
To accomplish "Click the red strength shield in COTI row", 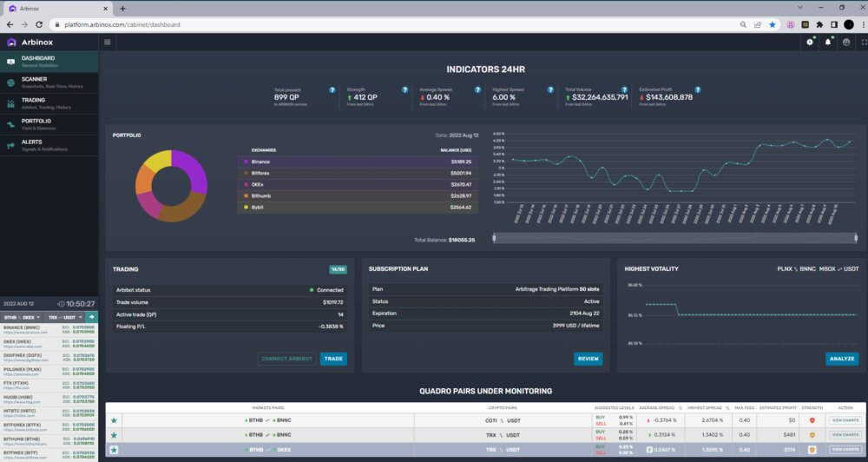I will pos(812,420).
